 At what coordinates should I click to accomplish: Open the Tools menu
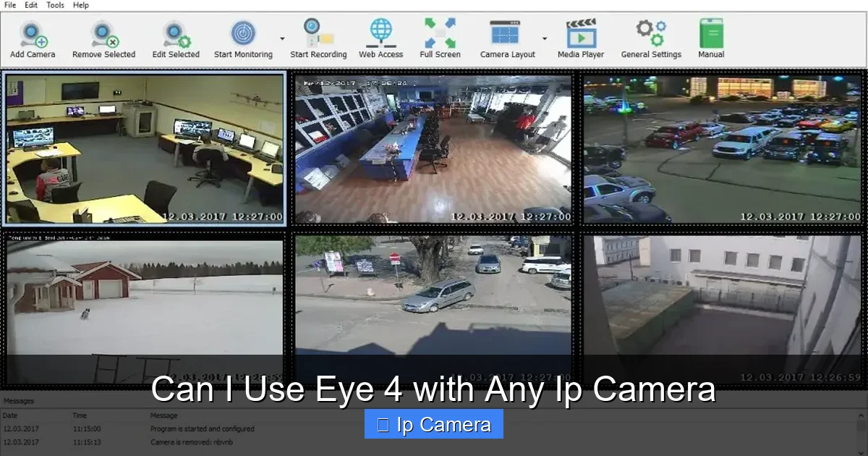[x=55, y=5]
